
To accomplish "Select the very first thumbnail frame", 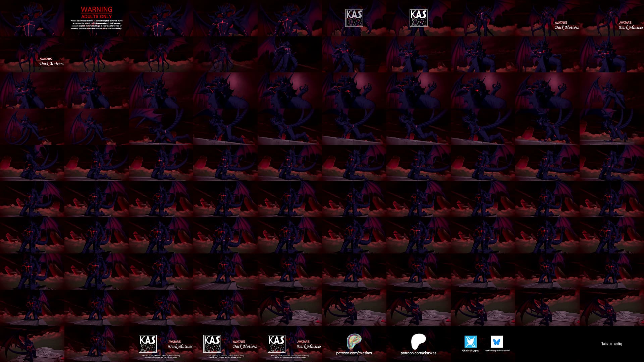I will (x=32, y=18).
